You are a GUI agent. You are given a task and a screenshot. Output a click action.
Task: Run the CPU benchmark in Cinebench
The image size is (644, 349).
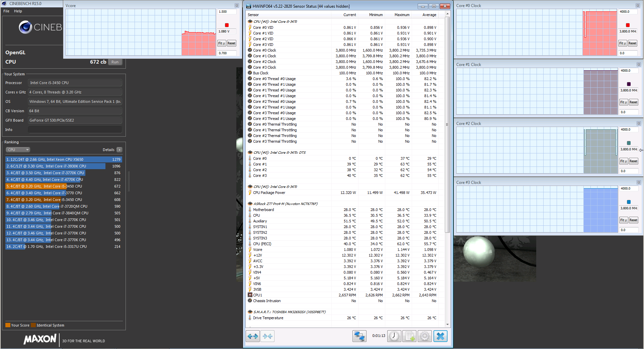click(115, 62)
